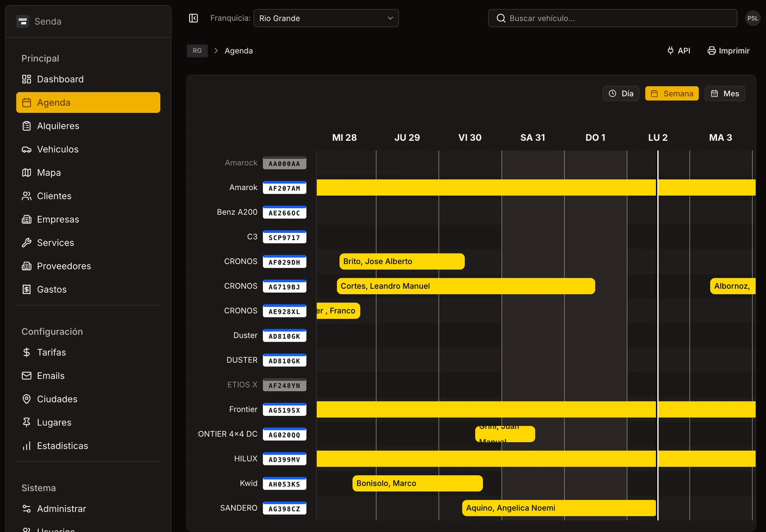Switch the agenda to Mes view
The width and height of the screenshot is (766, 532).
[x=725, y=94]
